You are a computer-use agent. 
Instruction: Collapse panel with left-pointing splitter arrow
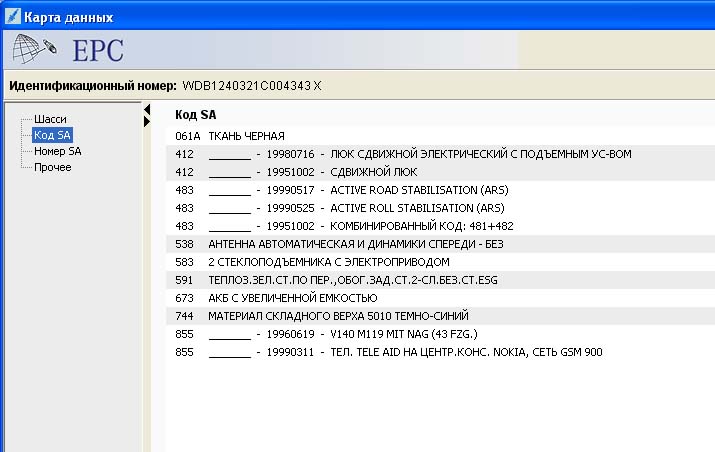pos(147,109)
